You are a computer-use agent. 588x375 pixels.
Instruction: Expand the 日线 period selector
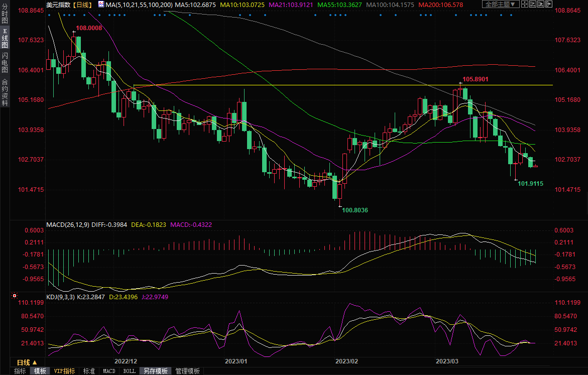tap(27, 362)
